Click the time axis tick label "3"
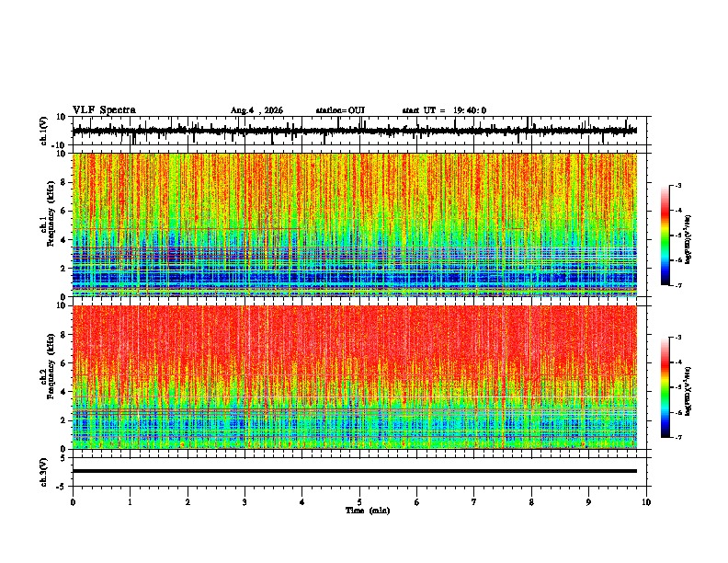 click(x=245, y=502)
